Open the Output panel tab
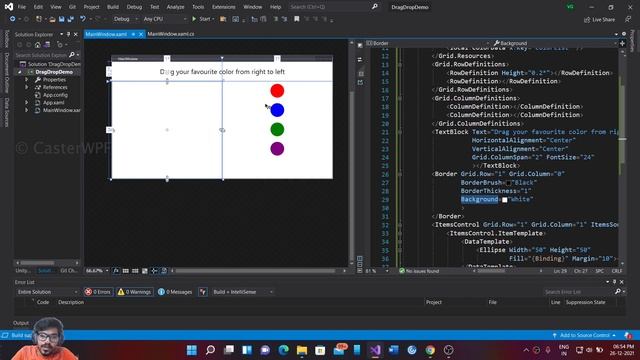 click(x=21, y=323)
